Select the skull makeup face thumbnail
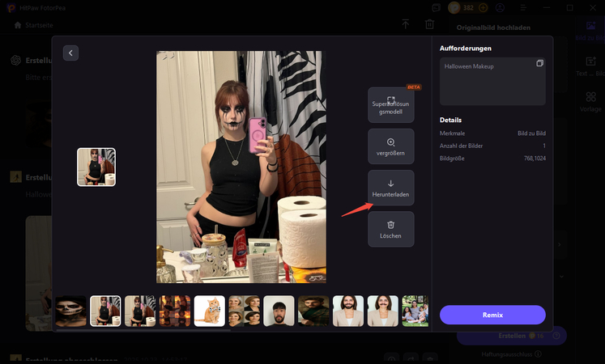 point(70,311)
